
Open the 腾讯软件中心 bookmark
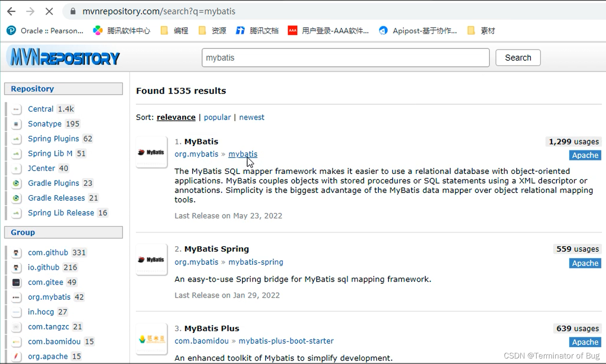[122, 30]
